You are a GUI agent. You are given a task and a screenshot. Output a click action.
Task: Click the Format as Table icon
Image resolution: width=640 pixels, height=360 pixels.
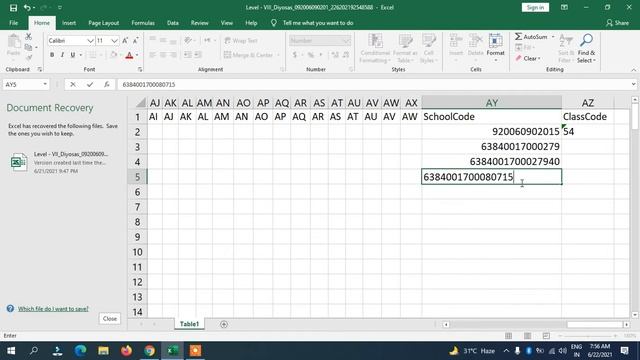pyautogui.click(x=405, y=49)
